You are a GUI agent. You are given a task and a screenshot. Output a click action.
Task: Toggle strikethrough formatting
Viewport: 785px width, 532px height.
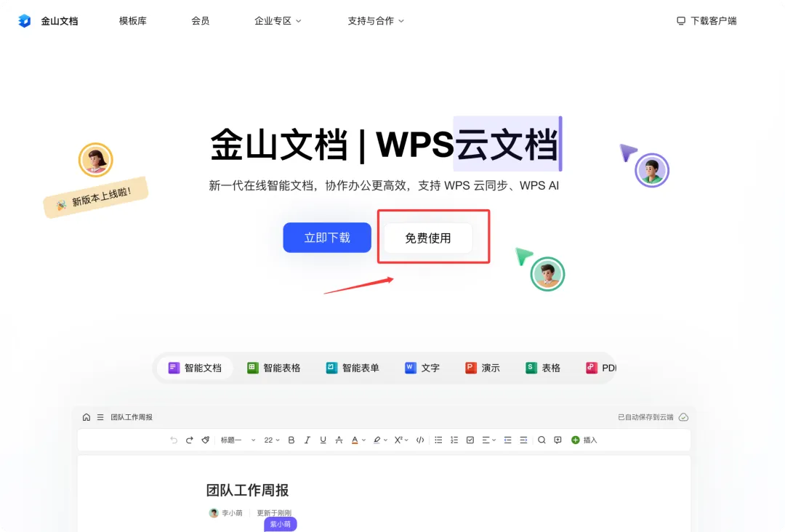click(x=339, y=440)
